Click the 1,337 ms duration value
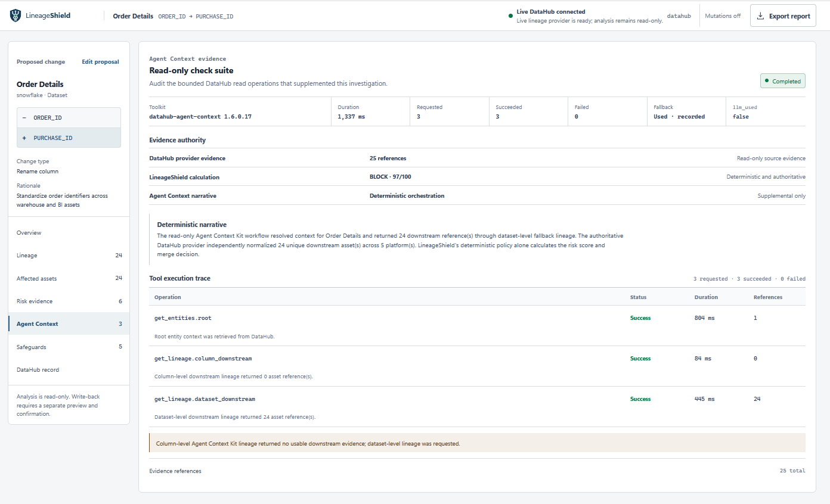 (x=351, y=117)
